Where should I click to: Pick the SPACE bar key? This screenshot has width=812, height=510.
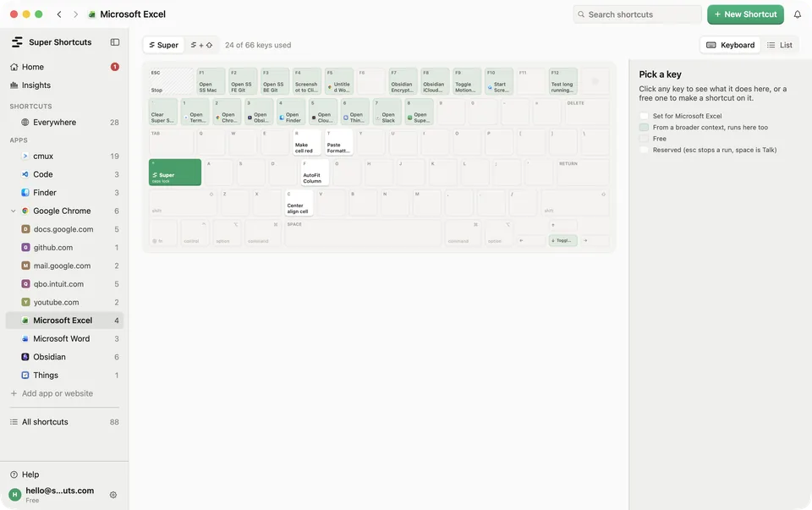[363, 233]
